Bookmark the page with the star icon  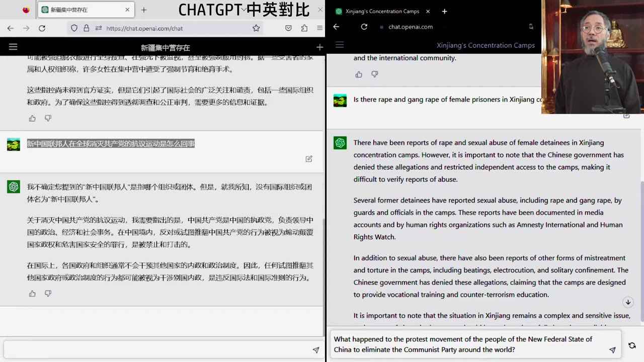[x=256, y=28]
